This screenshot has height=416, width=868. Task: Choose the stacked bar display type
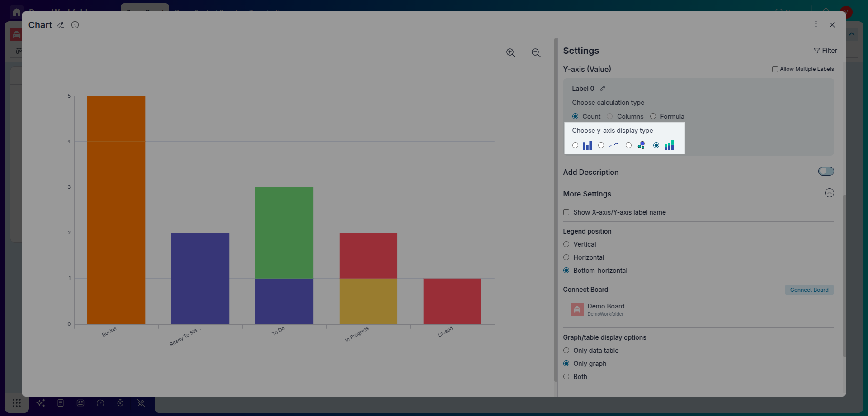coord(656,145)
